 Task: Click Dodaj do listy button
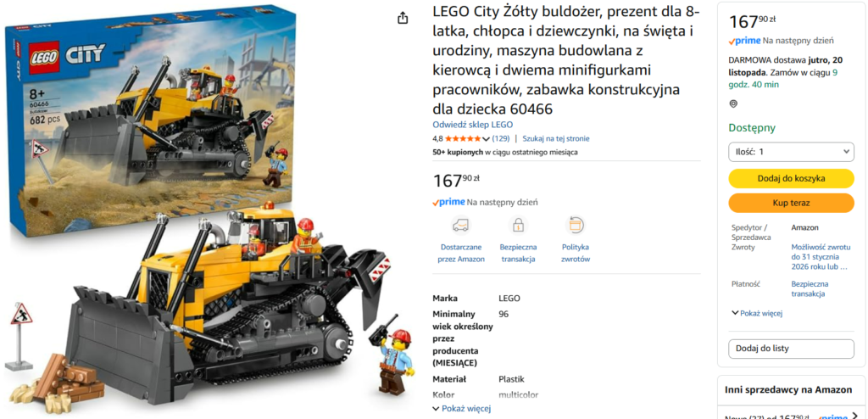[x=791, y=349]
